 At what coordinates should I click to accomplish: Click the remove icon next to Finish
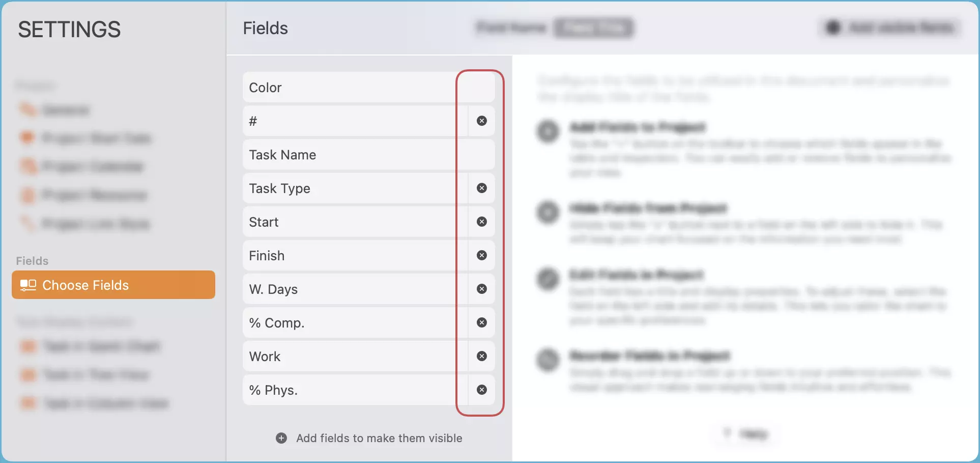[481, 255]
